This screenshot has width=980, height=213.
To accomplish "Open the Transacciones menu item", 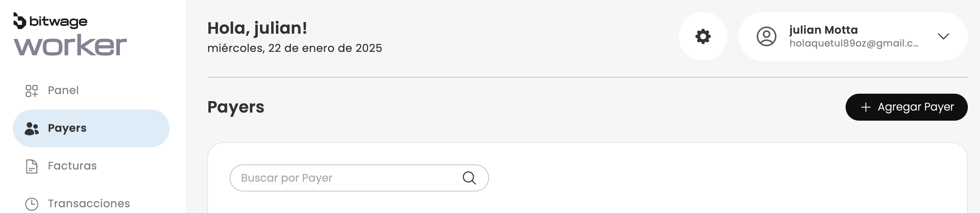I will tap(88, 204).
